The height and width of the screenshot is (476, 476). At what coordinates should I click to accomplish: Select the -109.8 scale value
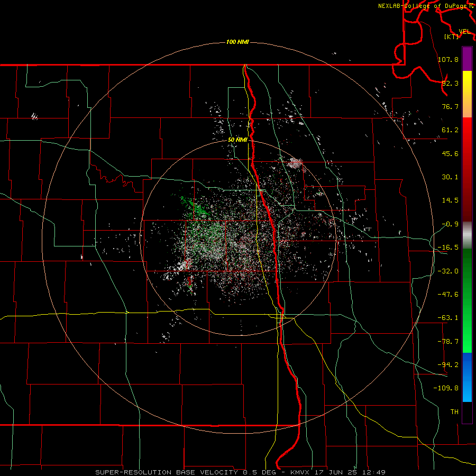click(x=446, y=388)
